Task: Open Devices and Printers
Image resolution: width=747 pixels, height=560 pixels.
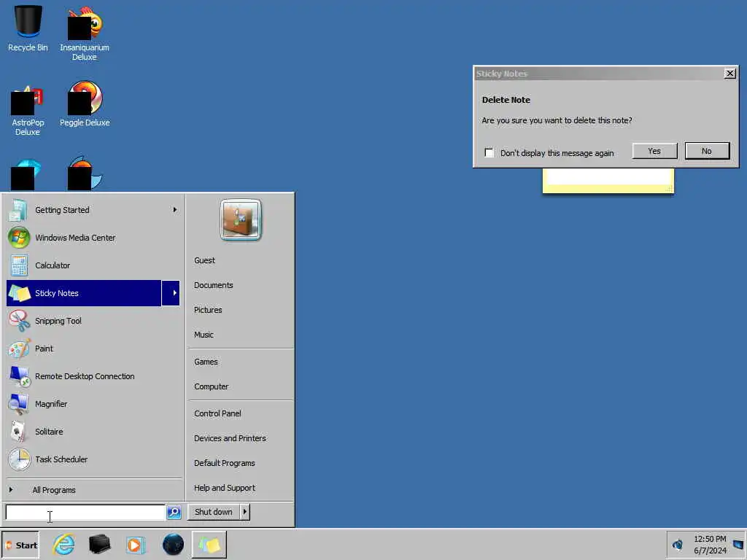Action: [230, 438]
